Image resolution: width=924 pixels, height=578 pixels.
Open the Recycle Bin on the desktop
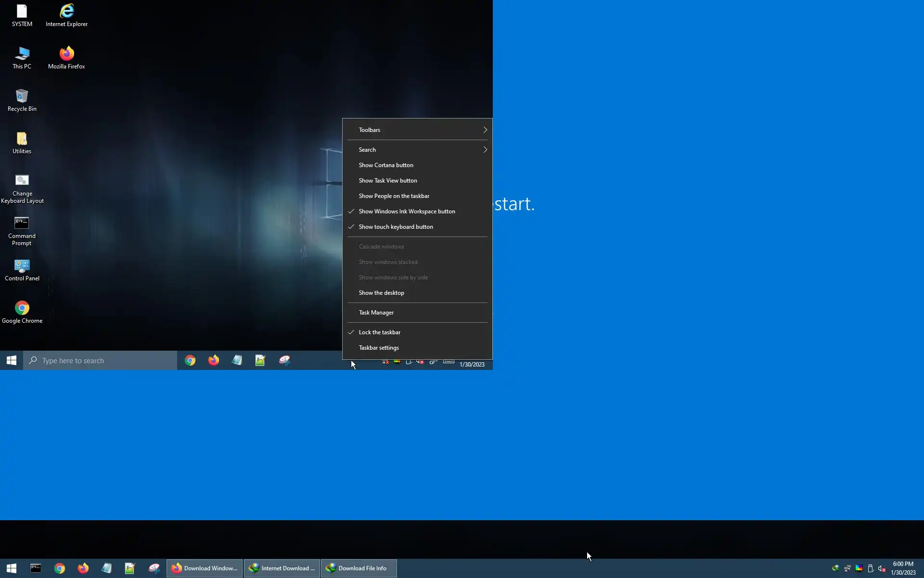[x=22, y=100]
